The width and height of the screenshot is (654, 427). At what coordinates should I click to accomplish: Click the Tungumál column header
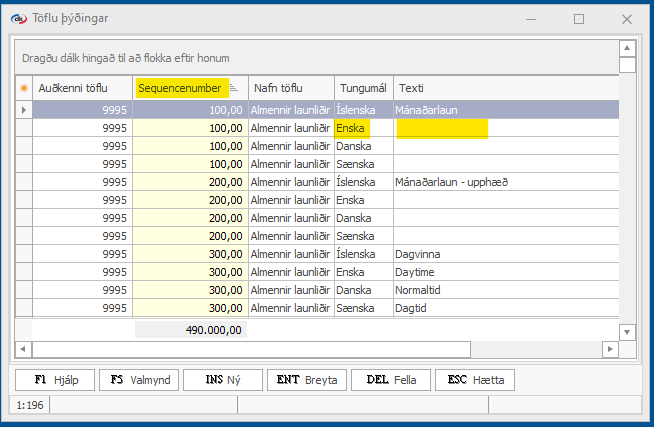[364, 88]
